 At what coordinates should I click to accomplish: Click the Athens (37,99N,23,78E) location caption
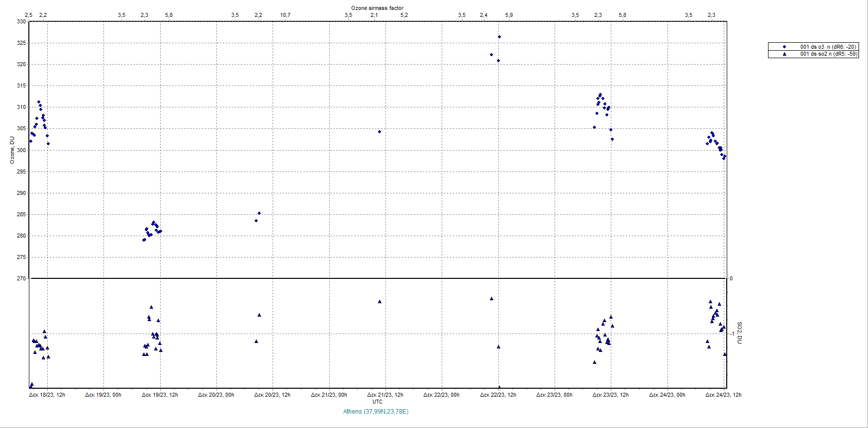(x=376, y=412)
